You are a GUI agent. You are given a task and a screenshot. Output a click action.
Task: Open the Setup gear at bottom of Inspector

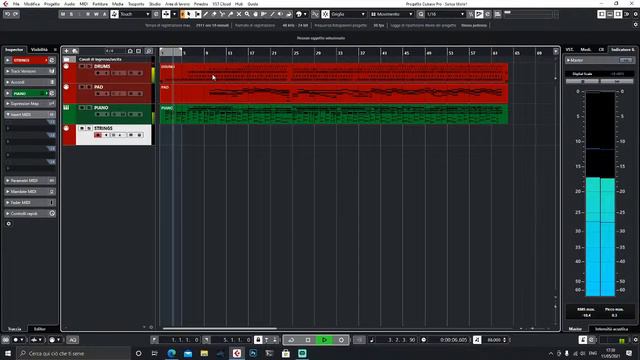tap(9, 224)
